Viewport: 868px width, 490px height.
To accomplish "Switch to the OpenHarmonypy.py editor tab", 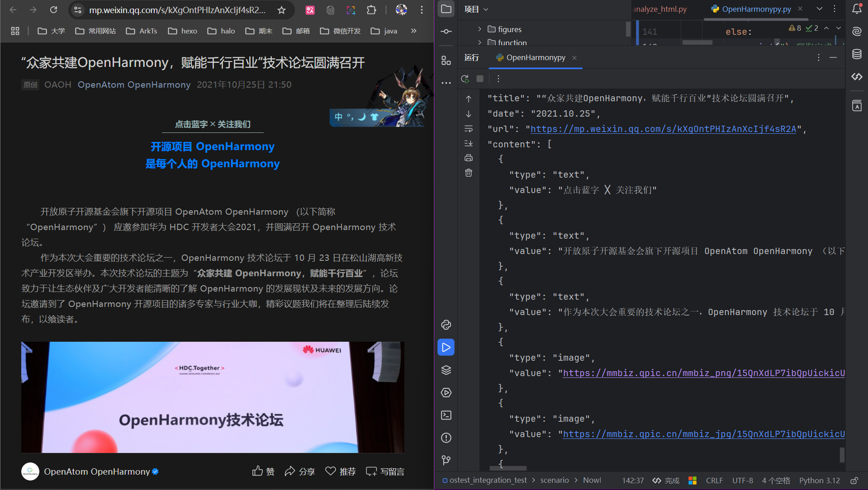I will pos(756,9).
